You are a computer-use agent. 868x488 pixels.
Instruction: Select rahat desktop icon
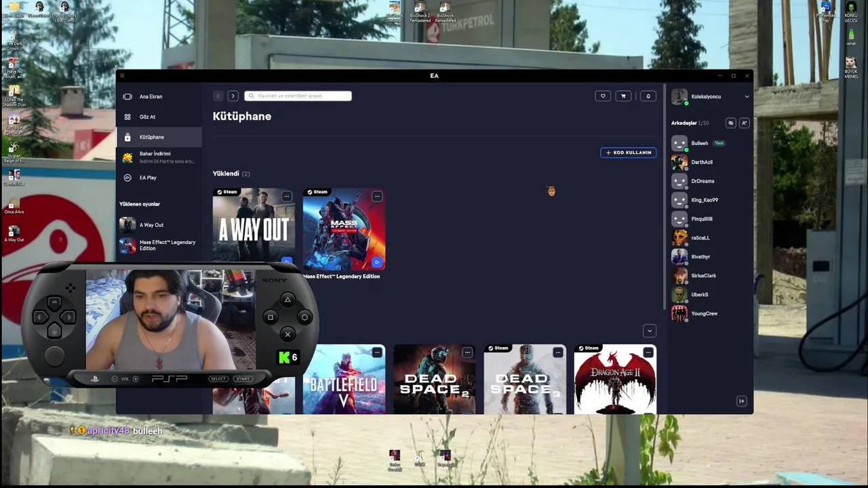[x=851, y=38]
